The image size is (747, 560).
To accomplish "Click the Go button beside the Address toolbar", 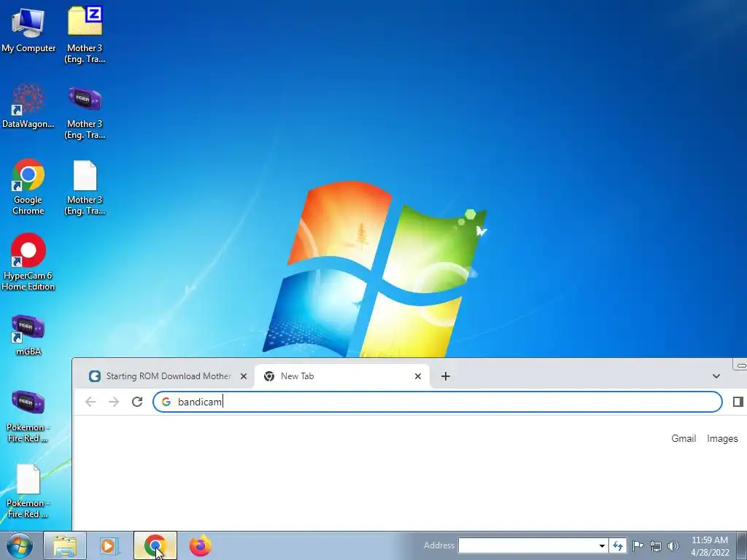I will [618, 545].
